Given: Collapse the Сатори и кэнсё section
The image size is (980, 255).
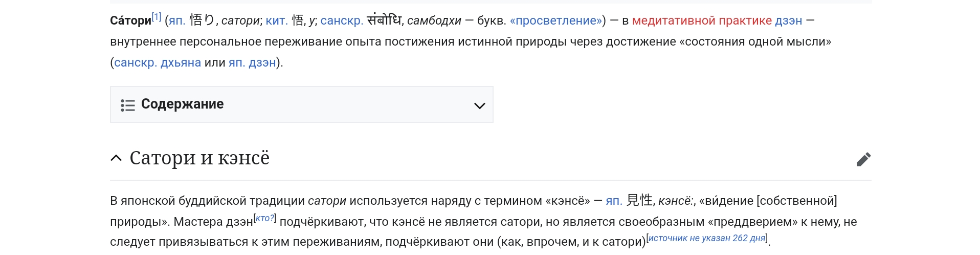Looking at the screenshot, I should pos(116,158).
